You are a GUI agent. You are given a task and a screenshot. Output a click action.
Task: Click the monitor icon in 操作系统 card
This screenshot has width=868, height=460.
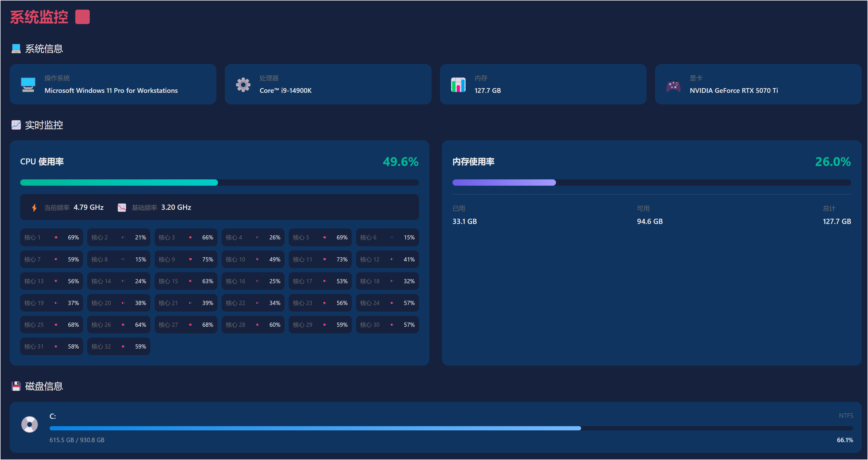[28, 85]
